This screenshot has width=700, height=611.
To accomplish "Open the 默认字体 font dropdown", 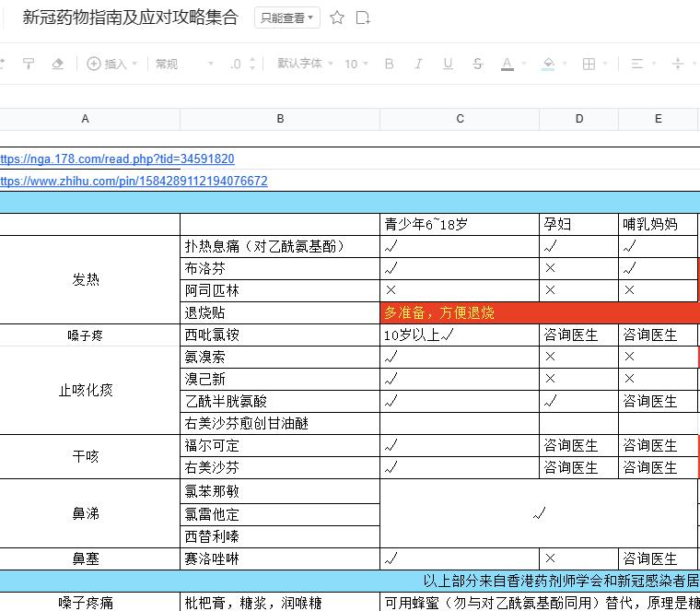I will click(304, 64).
